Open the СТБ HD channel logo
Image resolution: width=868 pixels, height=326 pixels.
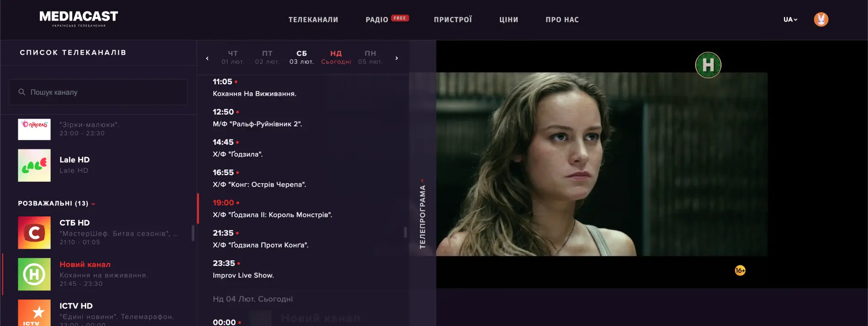(34, 232)
